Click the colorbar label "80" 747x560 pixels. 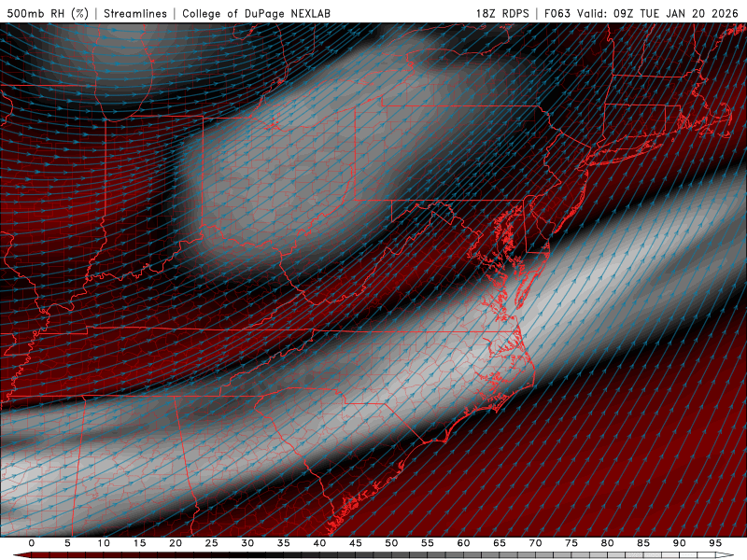607,543
